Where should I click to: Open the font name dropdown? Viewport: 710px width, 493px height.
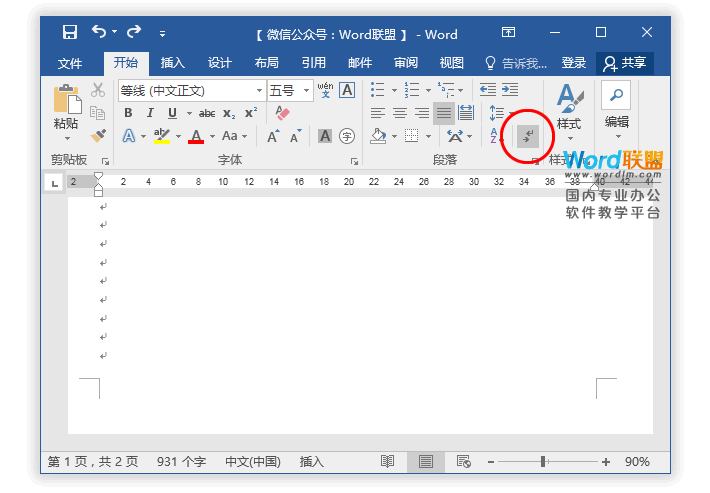(259, 90)
